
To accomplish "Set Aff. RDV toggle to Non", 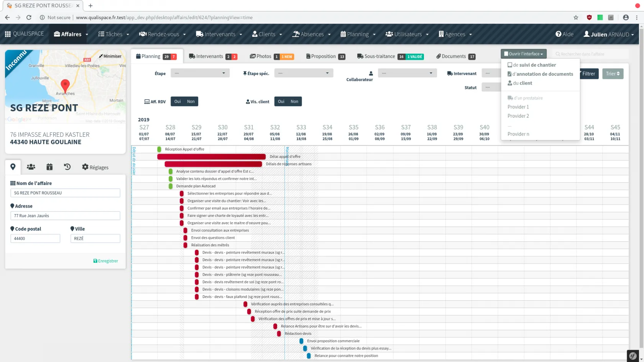I will pos(191,102).
